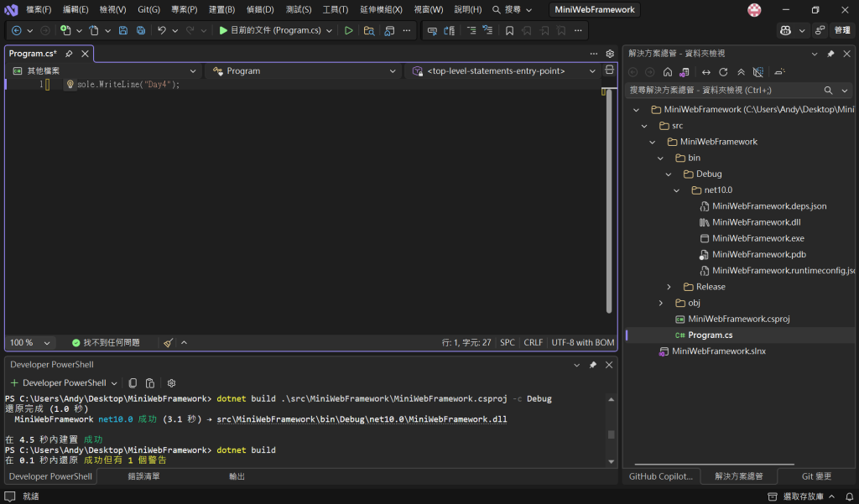Collapse All icon in Solution Explorer
This screenshot has height=504, width=859.
(x=741, y=72)
